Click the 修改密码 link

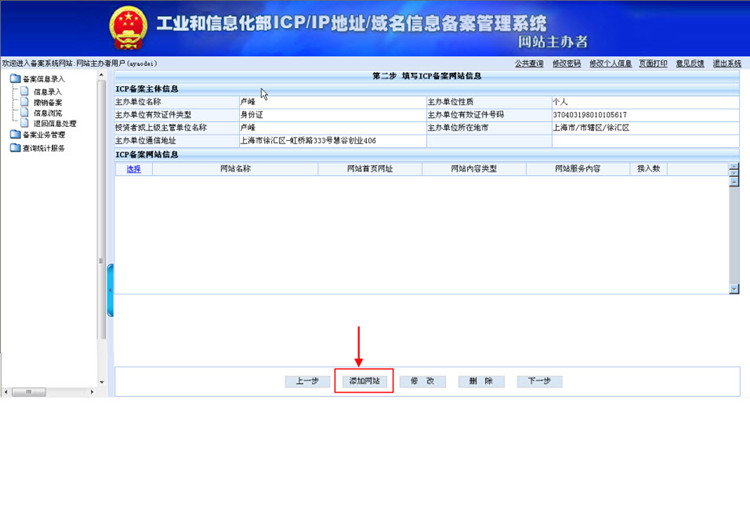point(566,63)
